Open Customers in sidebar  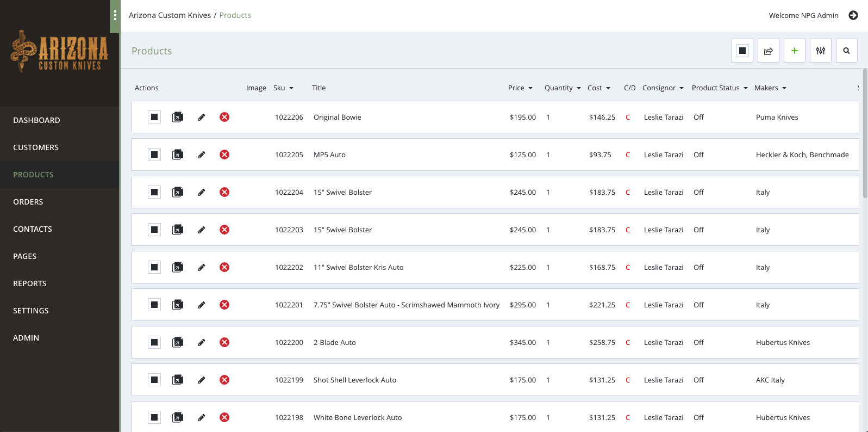coord(60,147)
